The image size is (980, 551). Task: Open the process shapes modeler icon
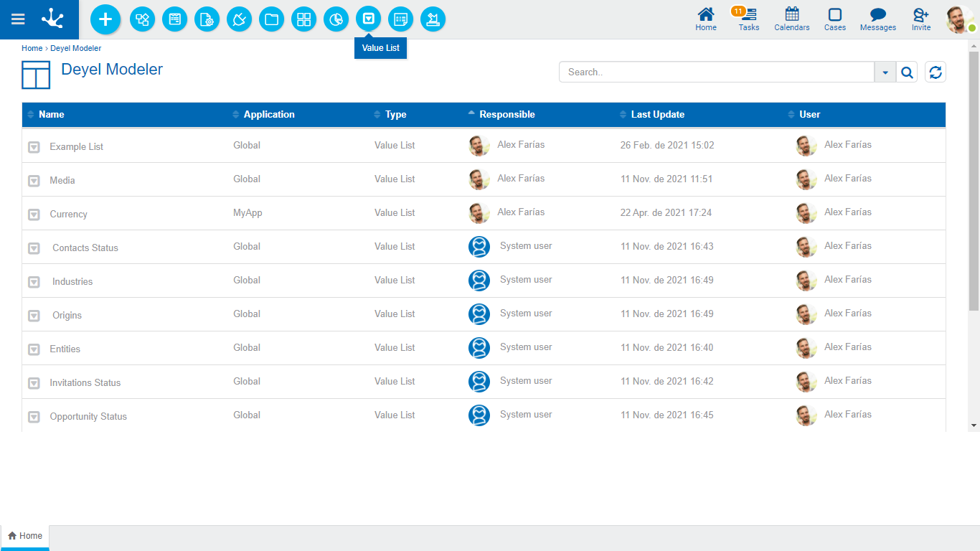[142, 19]
